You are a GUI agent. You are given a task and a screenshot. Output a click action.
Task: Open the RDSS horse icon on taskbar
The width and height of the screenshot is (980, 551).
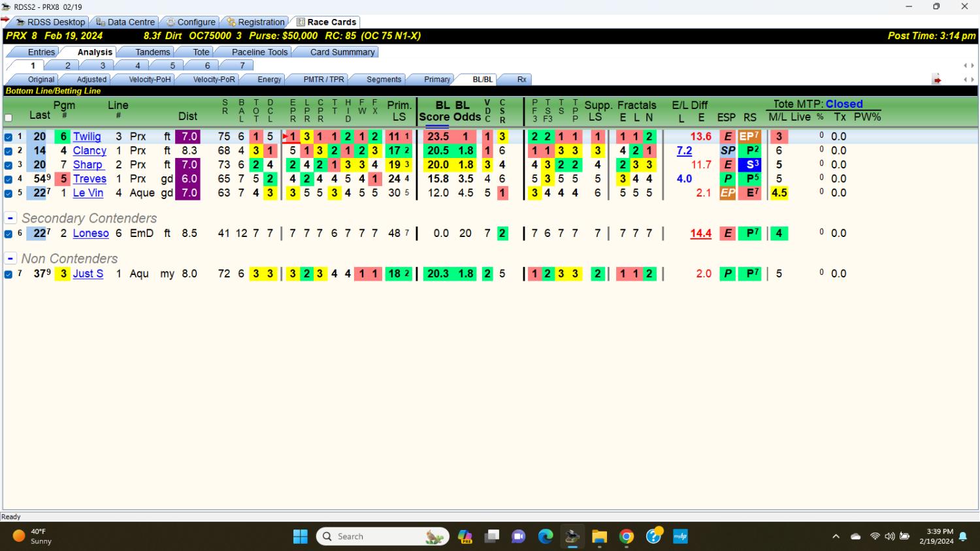click(572, 537)
